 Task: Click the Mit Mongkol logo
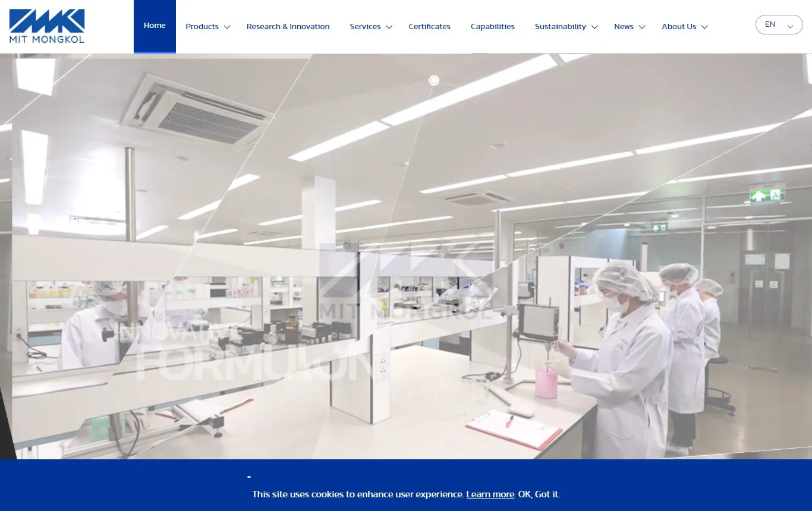[x=47, y=26]
